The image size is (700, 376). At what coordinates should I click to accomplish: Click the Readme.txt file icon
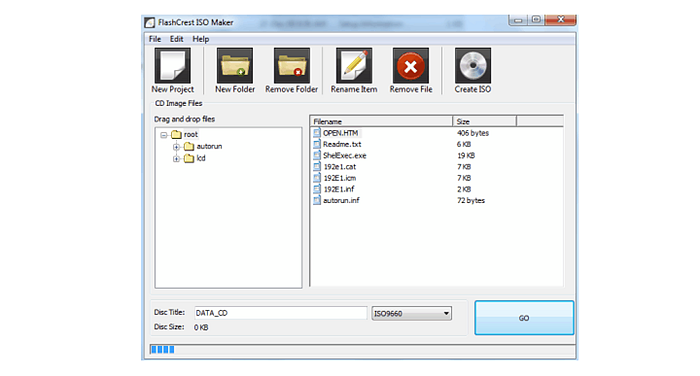(317, 144)
